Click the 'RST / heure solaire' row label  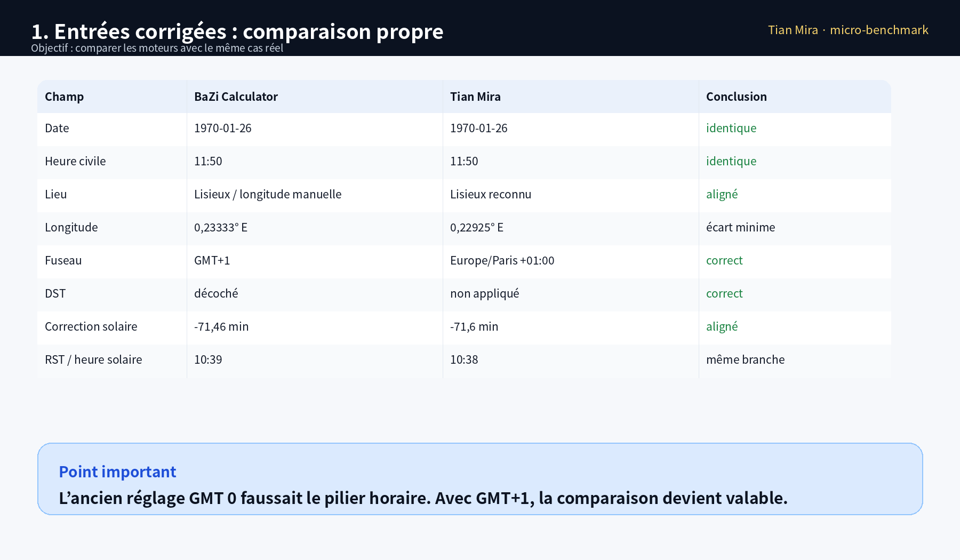point(93,359)
